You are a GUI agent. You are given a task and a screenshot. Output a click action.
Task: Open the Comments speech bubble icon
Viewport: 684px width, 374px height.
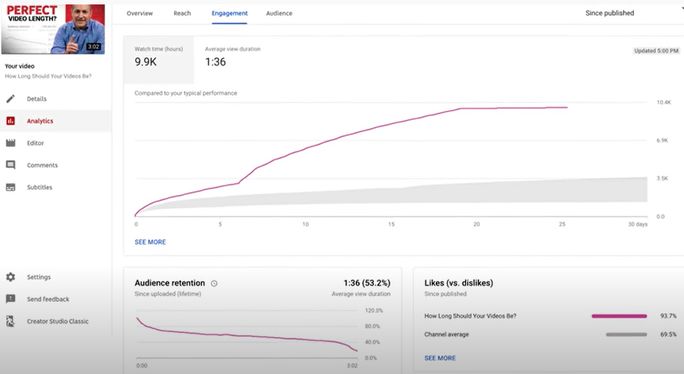(10, 165)
